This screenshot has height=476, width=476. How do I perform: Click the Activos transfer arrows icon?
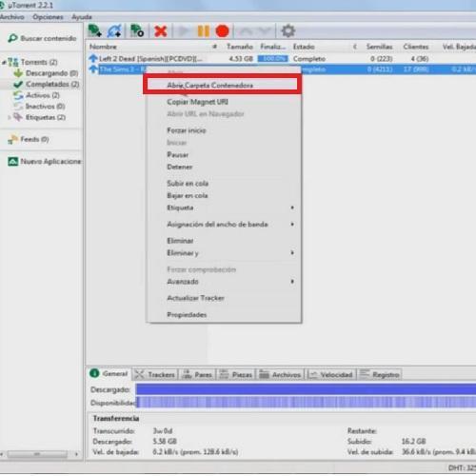[x=18, y=95]
